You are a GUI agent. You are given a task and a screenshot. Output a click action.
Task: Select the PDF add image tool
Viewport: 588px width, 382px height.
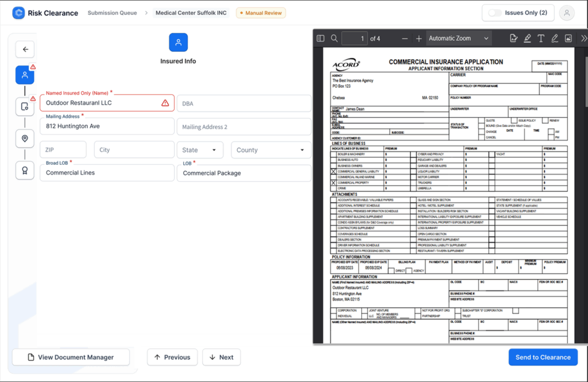pos(568,38)
